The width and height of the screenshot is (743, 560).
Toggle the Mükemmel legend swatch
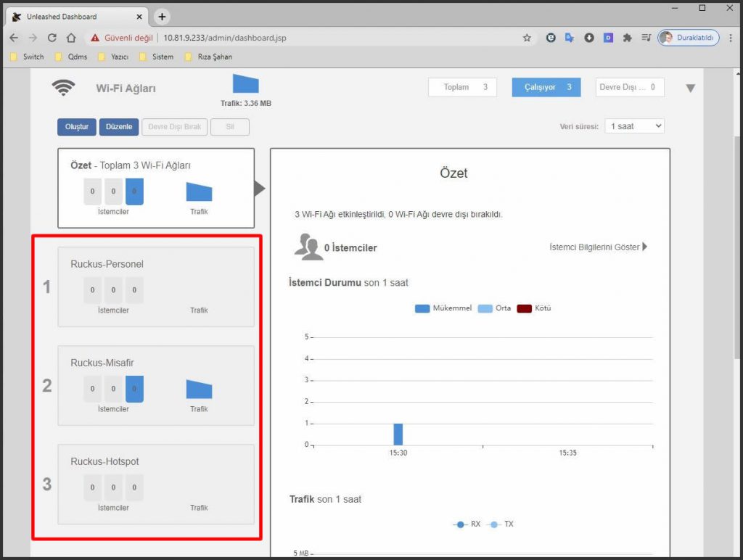pos(422,308)
